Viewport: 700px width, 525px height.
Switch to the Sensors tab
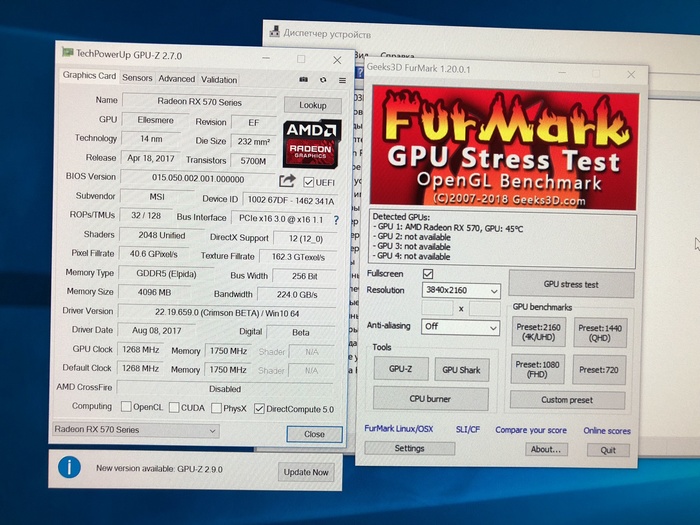tap(137, 79)
